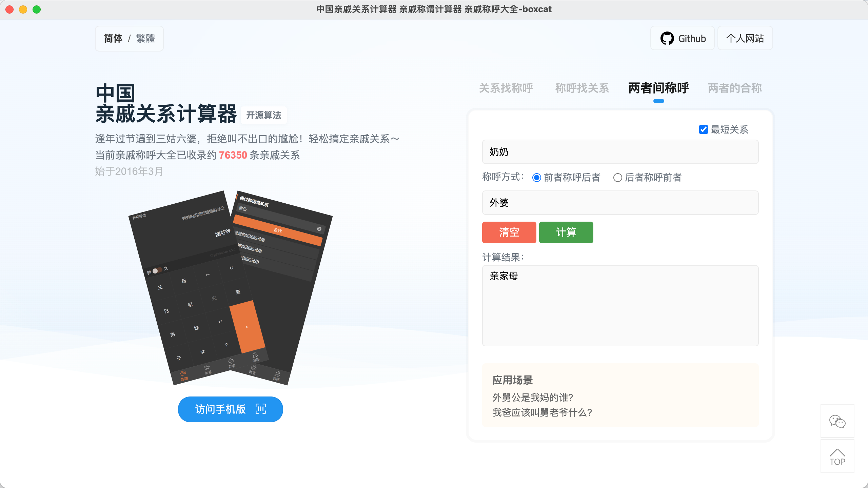Focus the 奶奶 input field
The height and width of the screenshot is (488, 868).
point(620,152)
